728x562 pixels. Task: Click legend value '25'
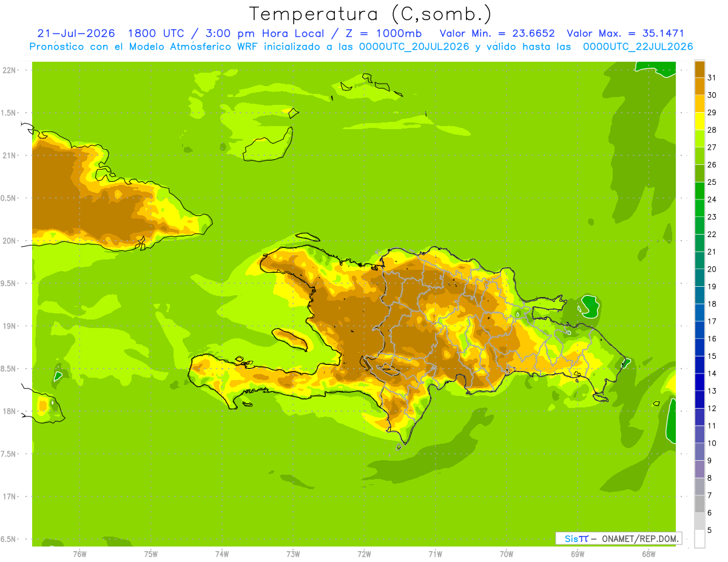(x=712, y=182)
